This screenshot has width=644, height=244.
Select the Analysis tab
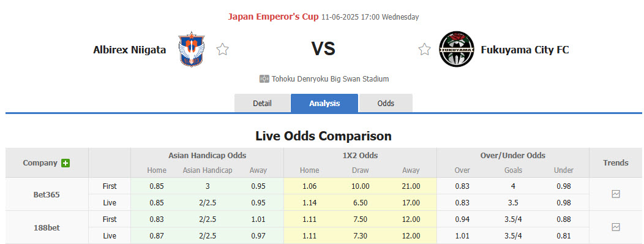[x=324, y=103]
